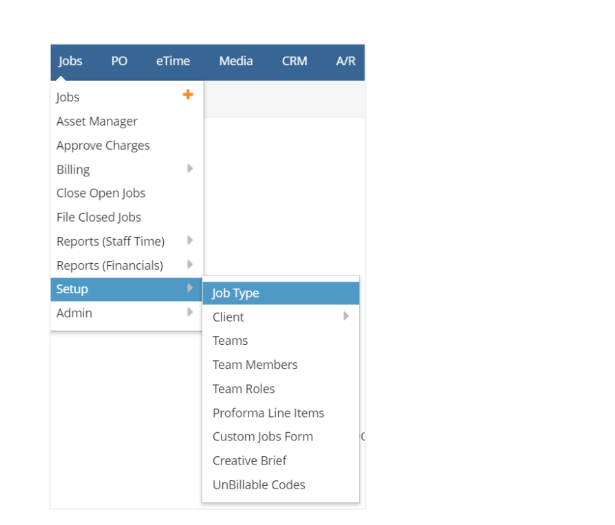Expand the Client submenu arrow
615x525 pixels.
[346, 316]
